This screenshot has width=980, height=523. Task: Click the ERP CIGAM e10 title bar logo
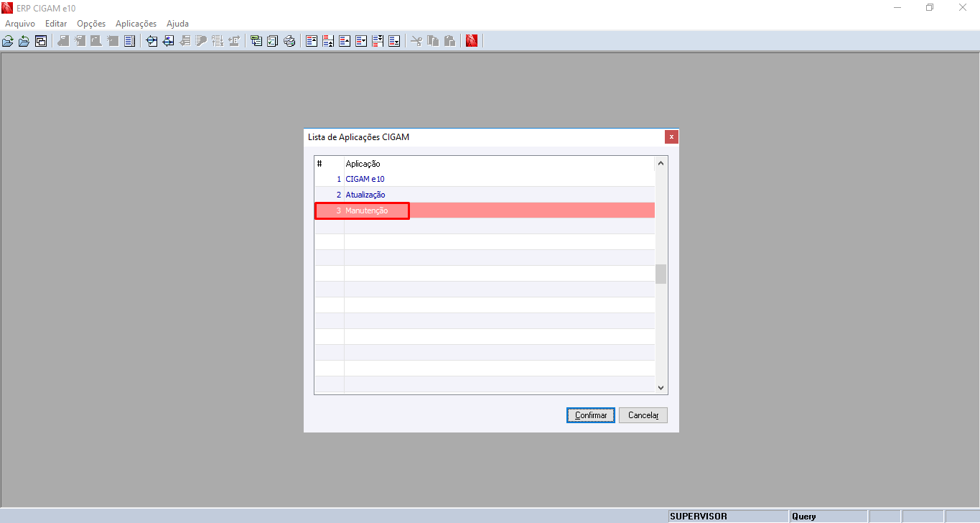[8, 8]
